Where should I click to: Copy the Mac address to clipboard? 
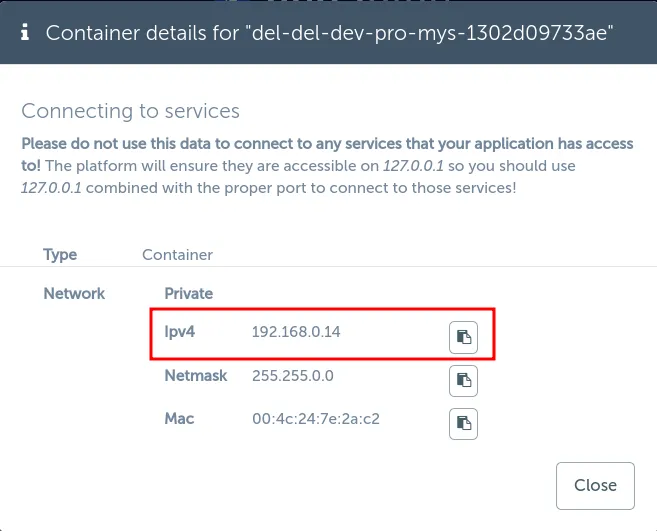(463, 422)
